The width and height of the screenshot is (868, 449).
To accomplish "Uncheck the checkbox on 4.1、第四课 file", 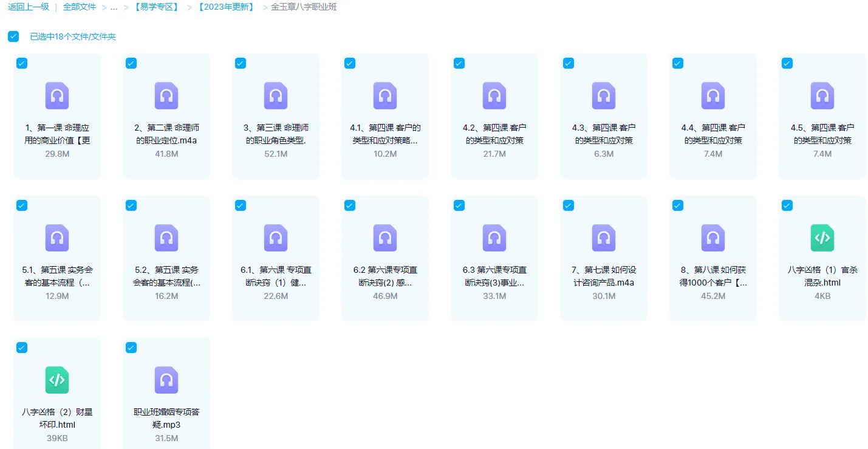I will point(350,63).
